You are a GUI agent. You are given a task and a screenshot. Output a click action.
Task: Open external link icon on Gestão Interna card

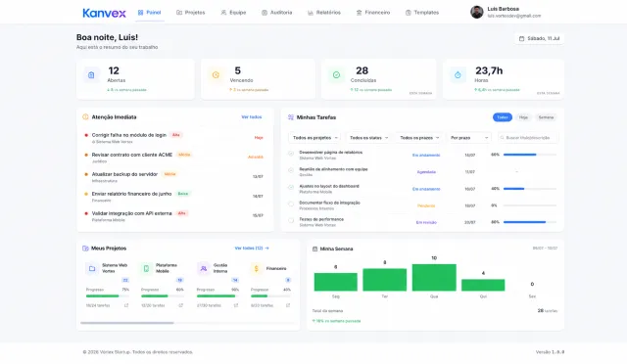(236, 305)
